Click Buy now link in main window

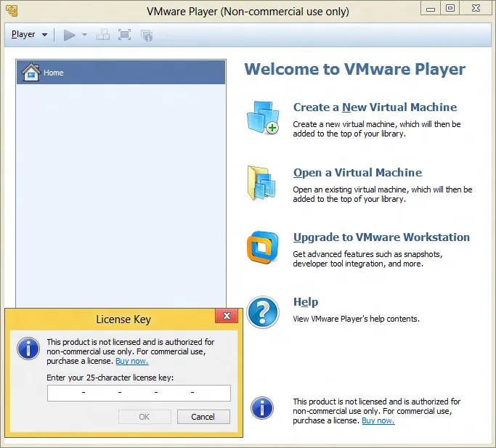coord(378,420)
